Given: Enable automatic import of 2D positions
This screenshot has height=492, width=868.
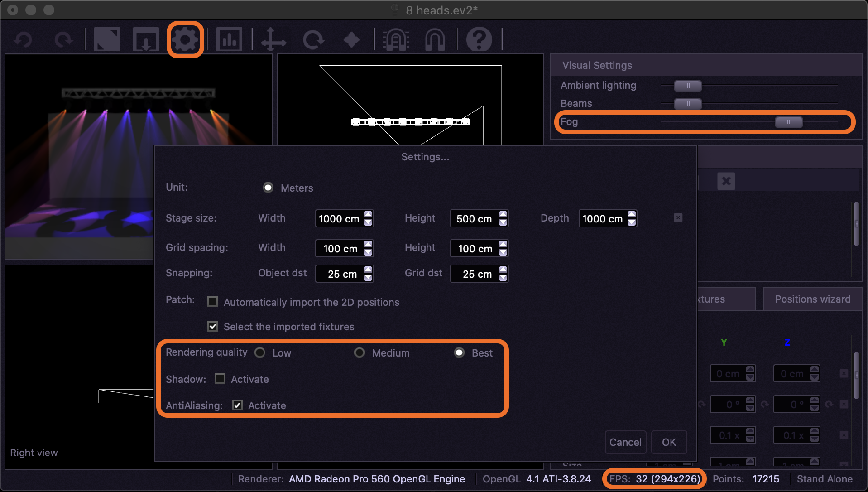Looking at the screenshot, I should (x=213, y=302).
